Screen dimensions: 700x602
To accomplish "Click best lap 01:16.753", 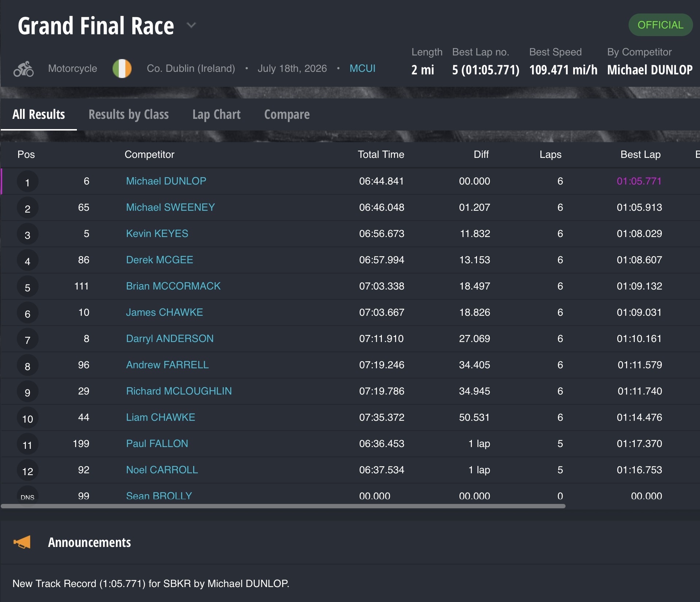I will [x=639, y=470].
